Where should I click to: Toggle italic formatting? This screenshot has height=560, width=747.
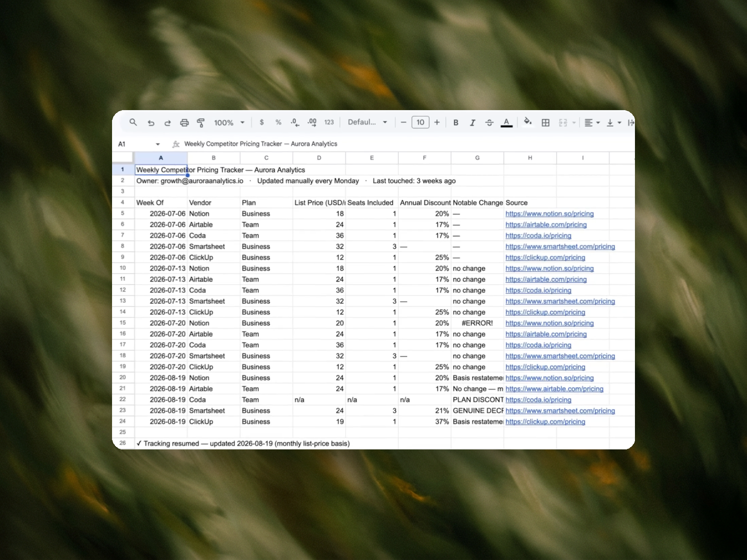[x=472, y=123]
